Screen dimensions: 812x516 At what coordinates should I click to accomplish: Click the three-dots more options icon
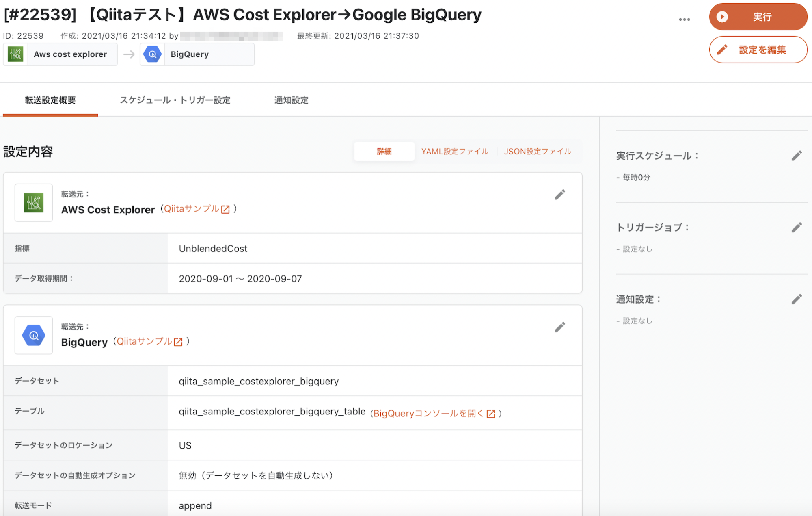685,19
